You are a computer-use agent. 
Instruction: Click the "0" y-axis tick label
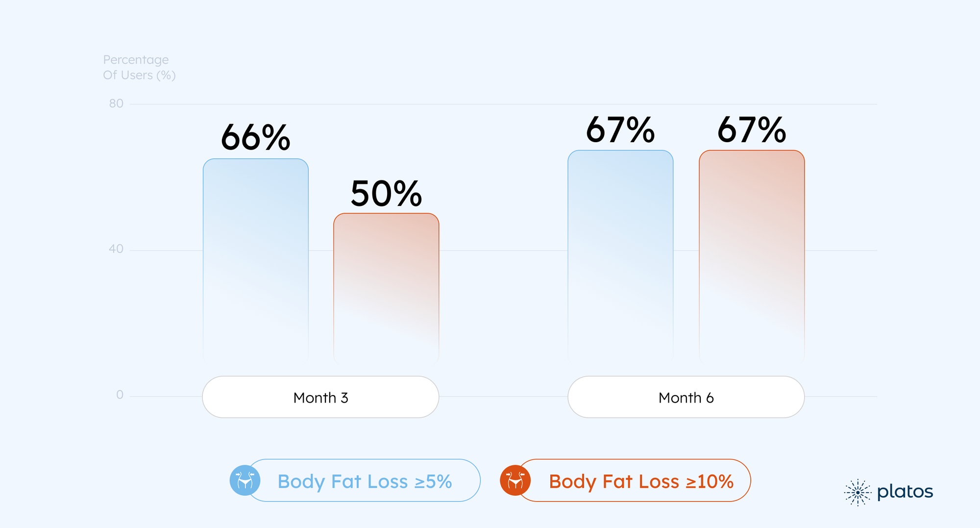point(120,395)
